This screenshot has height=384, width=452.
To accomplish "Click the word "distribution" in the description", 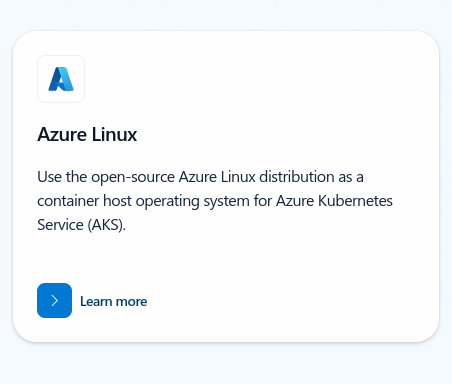I will (x=297, y=177).
